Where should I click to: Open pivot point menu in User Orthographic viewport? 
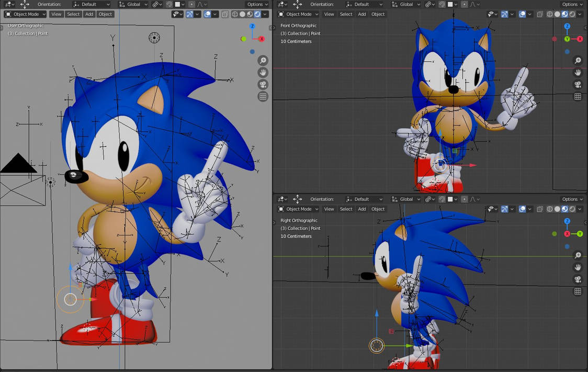157,5
